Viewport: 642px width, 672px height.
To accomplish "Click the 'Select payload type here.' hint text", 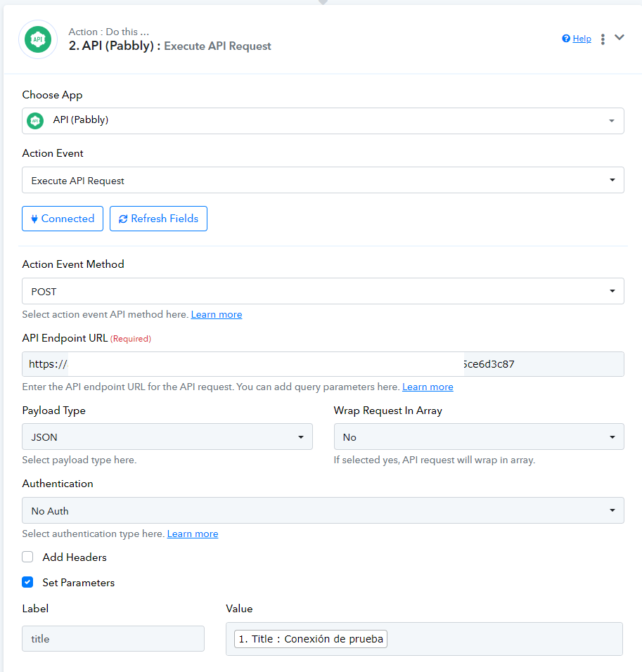I will 79,460.
